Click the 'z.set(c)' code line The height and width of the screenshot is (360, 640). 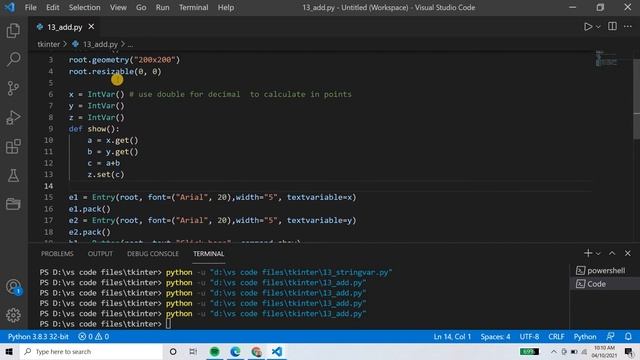click(x=105, y=174)
